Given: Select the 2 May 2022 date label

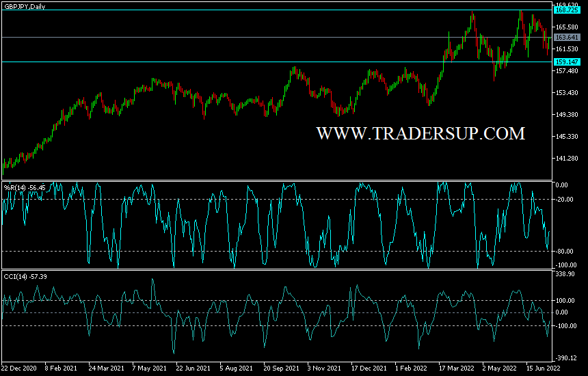Looking at the screenshot, I should [x=500, y=368].
